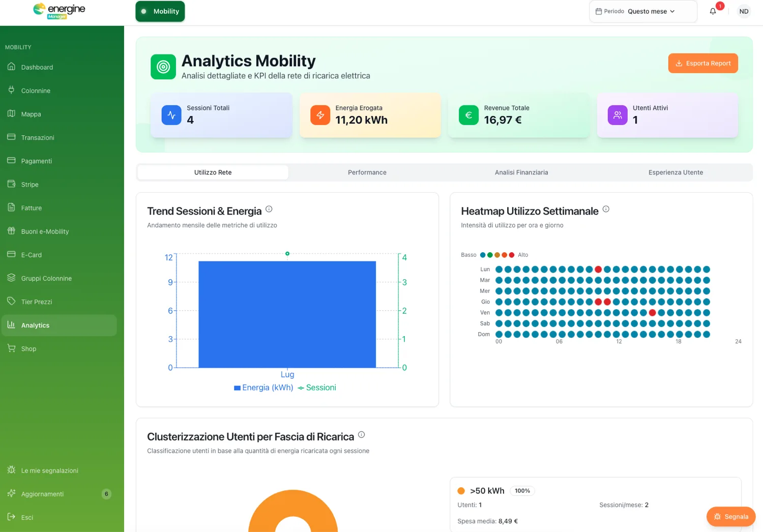Image resolution: width=763 pixels, height=532 pixels.
Task: Click the Le mie segnalazioni bug icon
Action: (x=11, y=470)
